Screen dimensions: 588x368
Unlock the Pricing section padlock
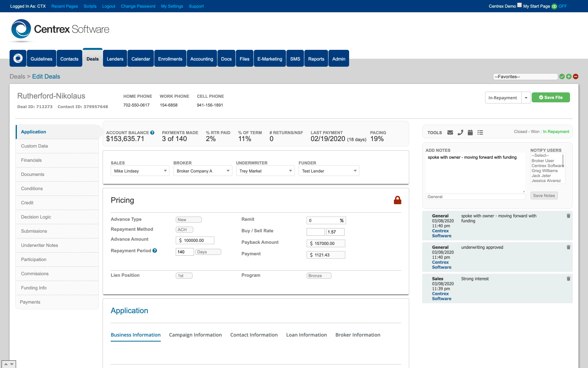[x=397, y=200]
